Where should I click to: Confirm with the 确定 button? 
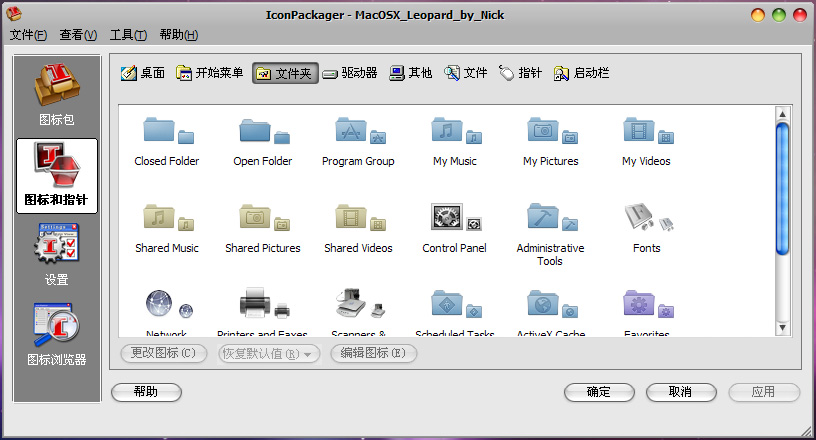click(x=599, y=392)
